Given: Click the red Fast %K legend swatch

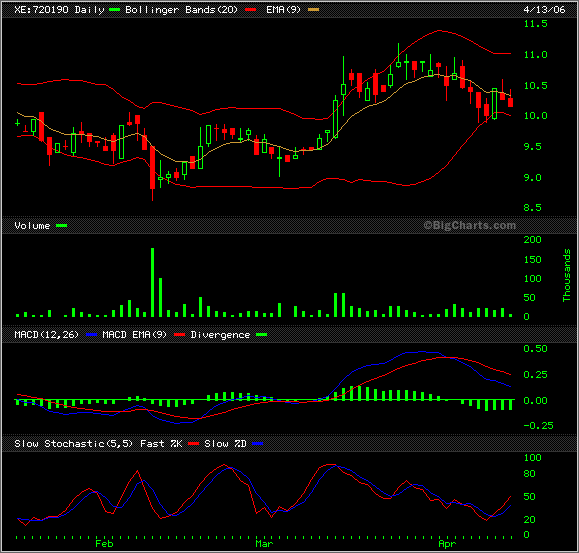Looking at the screenshot, I should 193,444.
